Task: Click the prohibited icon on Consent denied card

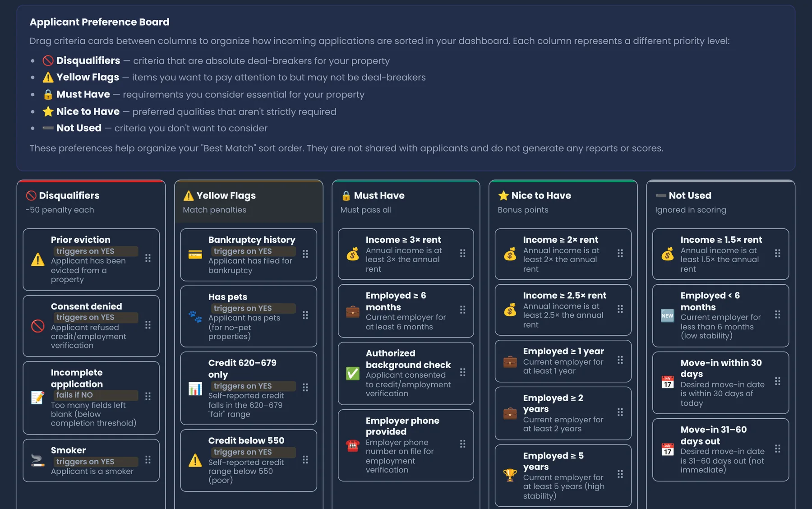Action: 38,326
